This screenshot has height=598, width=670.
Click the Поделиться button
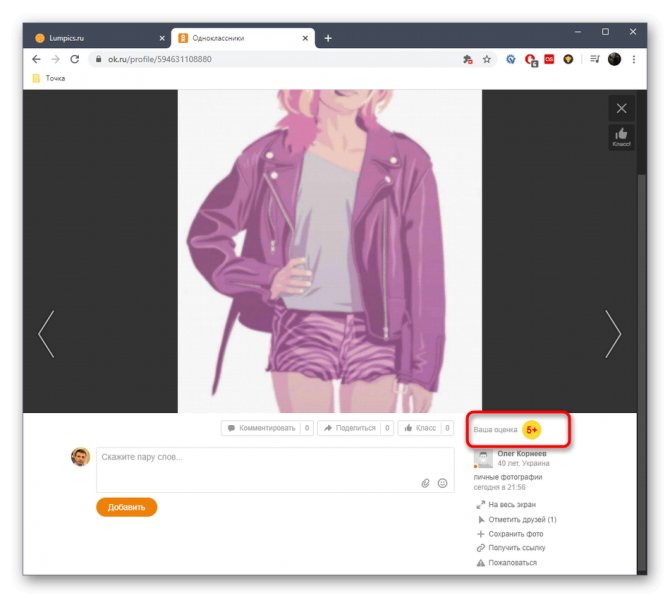point(356,428)
